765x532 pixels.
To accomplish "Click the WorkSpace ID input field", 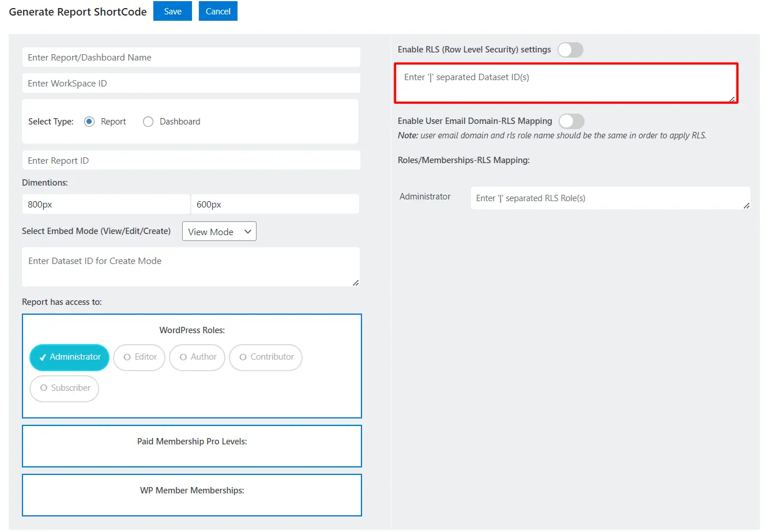I will [x=191, y=83].
